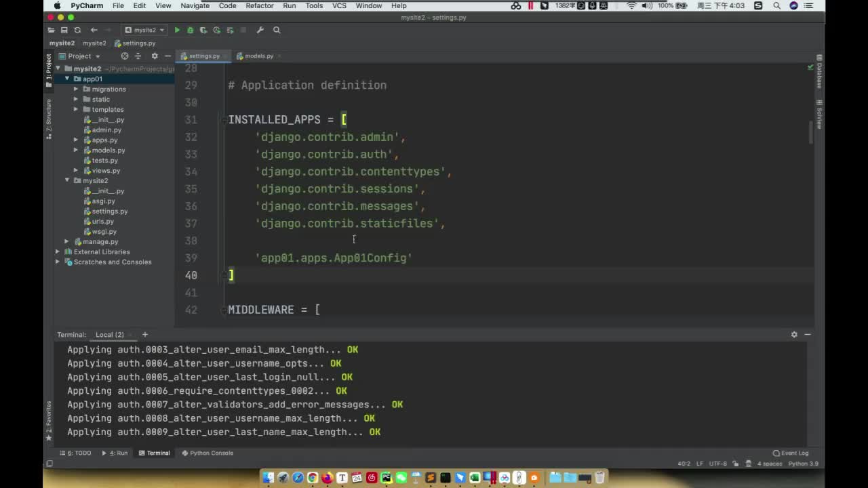
Task: Click the Wi-Fi menu bar icon
Action: [631, 5]
